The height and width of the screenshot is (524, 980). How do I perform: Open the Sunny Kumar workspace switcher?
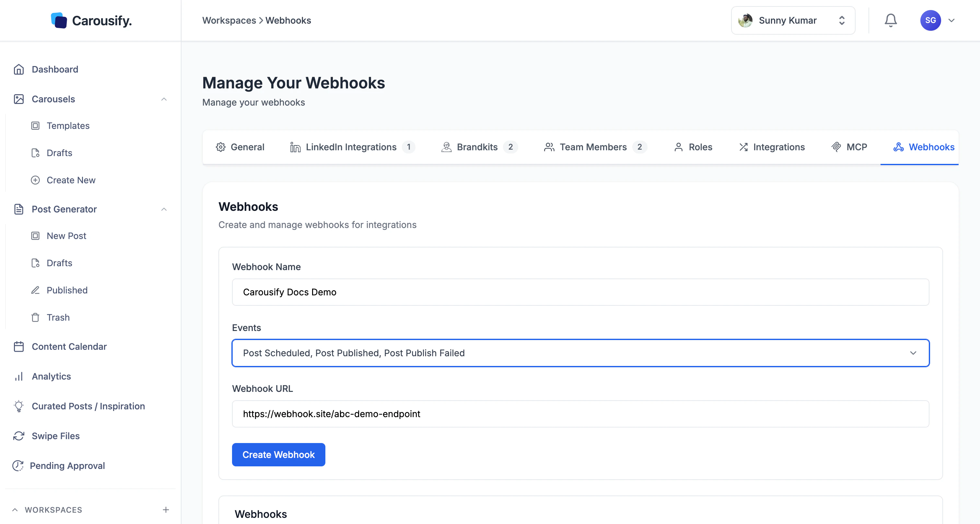coord(793,20)
